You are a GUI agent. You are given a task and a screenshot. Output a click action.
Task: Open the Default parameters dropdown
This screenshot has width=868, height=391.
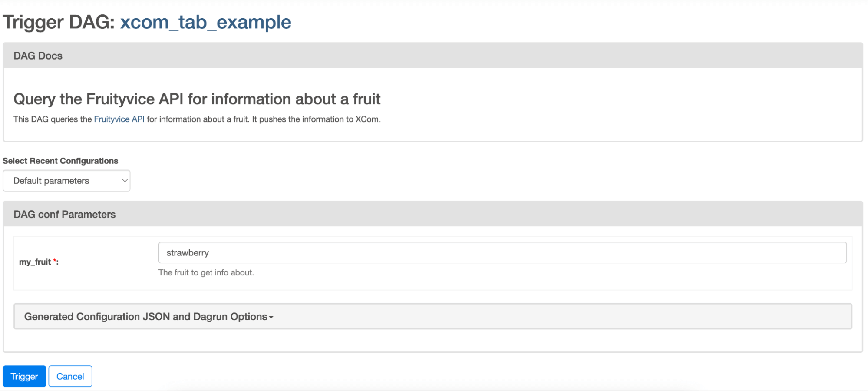click(x=66, y=181)
